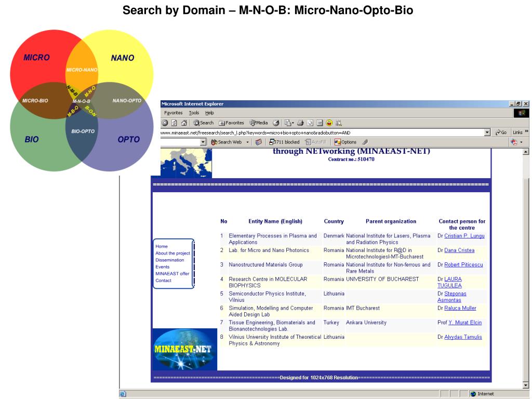Screen dimensions: 532x399
Task: Open the toolbar Options button
Action: pos(345,142)
